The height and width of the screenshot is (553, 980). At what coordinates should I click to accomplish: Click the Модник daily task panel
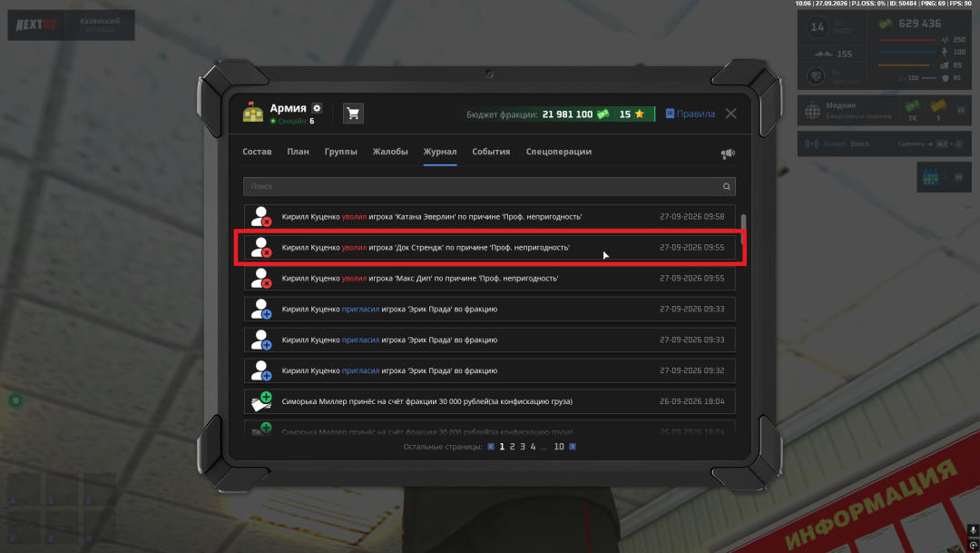click(x=885, y=110)
